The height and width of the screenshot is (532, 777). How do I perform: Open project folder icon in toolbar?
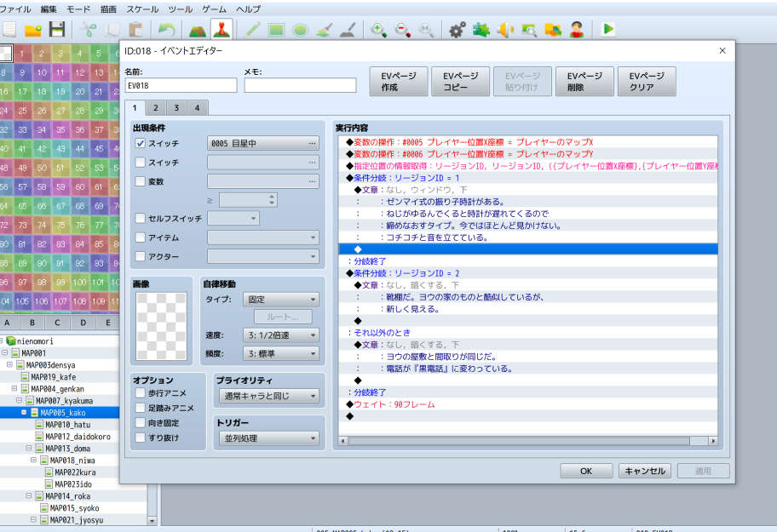point(33,30)
